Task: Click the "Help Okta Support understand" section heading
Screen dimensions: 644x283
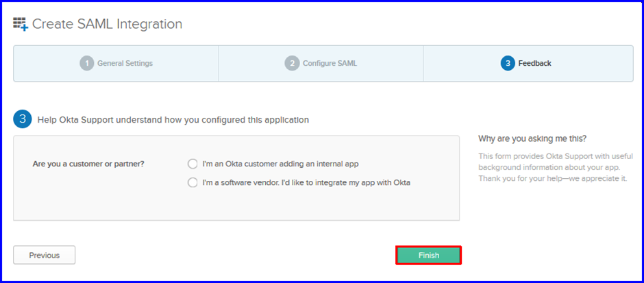Action: [173, 120]
